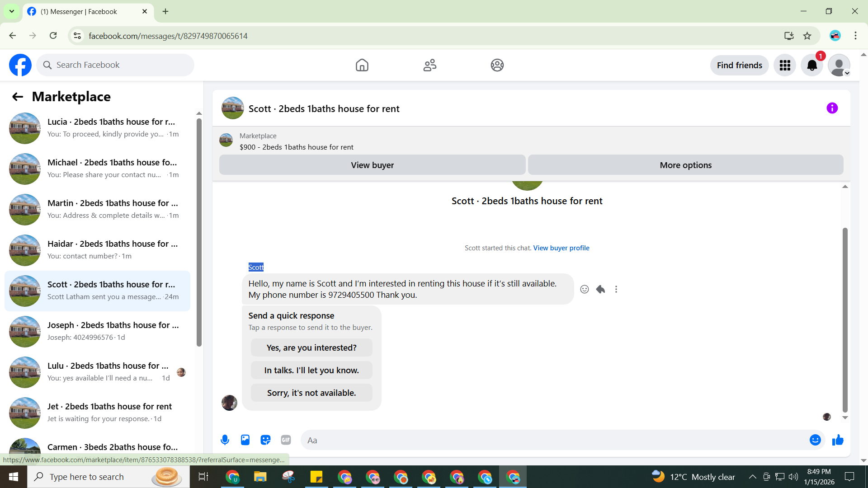The height and width of the screenshot is (488, 868).
Task: Open emoji picker in message box
Action: coord(815,440)
